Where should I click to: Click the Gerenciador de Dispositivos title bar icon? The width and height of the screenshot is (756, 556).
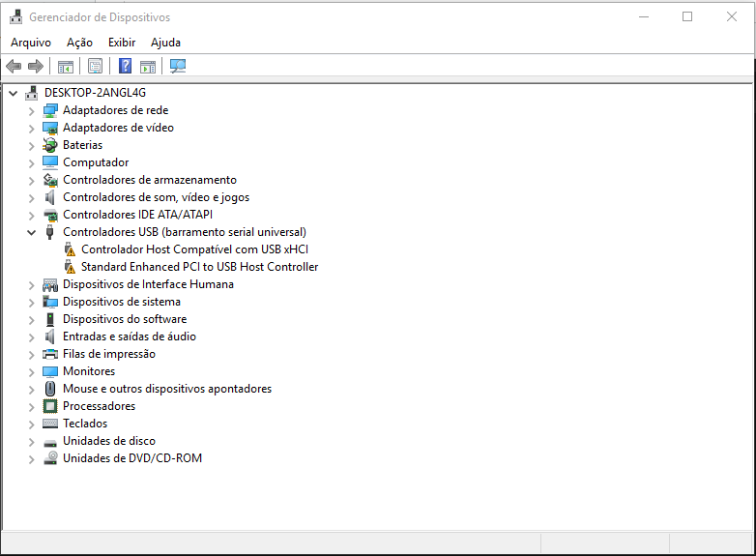click(x=15, y=16)
